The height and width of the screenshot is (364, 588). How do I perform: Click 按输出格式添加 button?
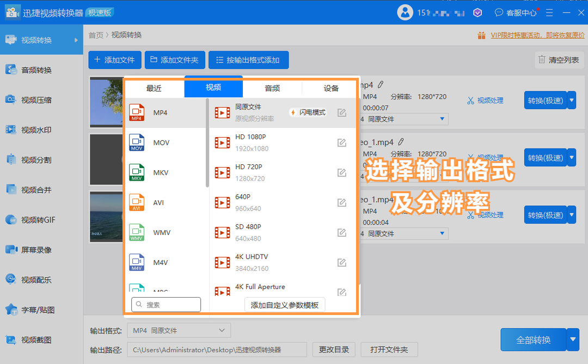tap(249, 60)
